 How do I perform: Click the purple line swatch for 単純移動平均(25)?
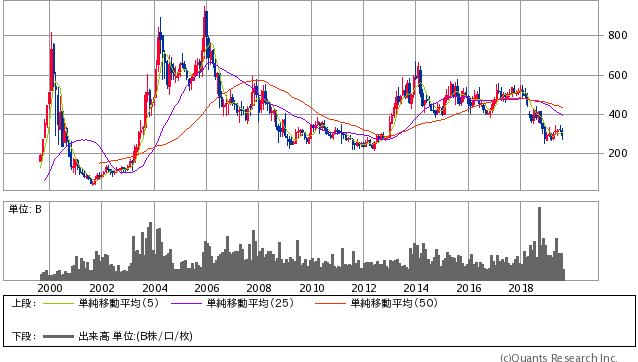click(x=186, y=303)
